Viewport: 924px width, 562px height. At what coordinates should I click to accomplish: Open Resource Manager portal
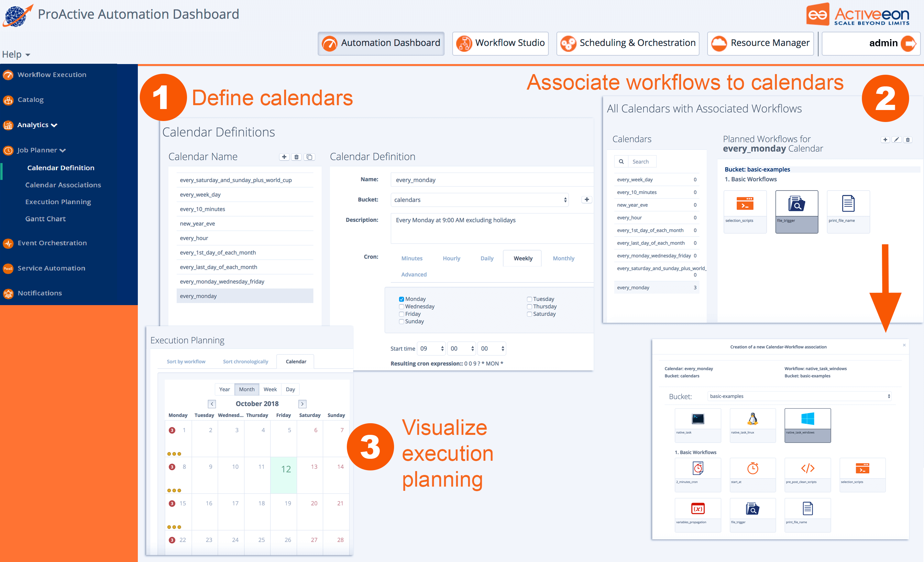(x=761, y=43)
